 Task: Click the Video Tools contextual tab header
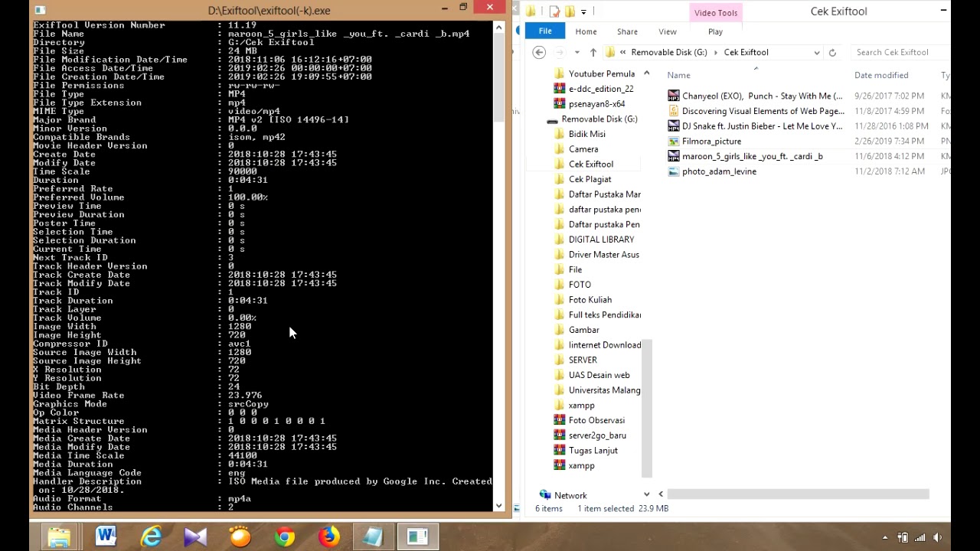(x=716, y=12)
